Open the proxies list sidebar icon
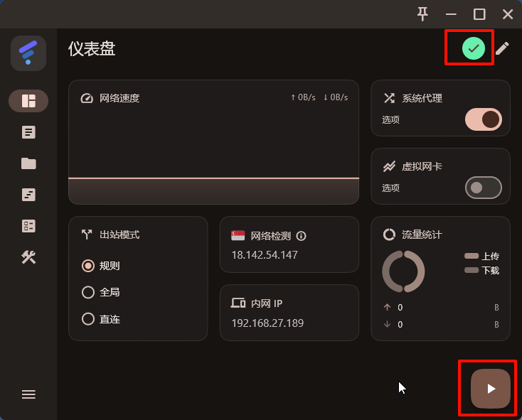This screenshot has width=522, height=420. click(28, 132)
